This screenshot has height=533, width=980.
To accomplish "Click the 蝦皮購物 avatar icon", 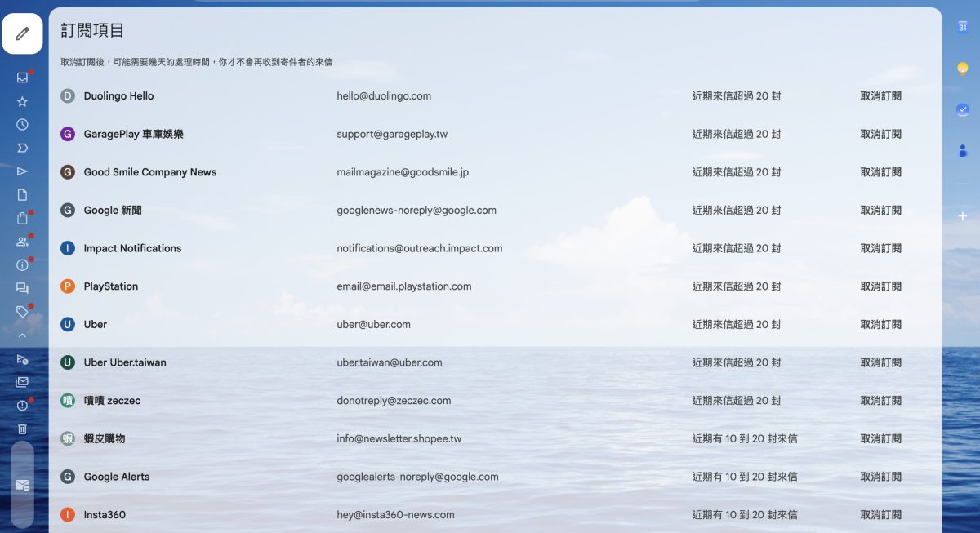I will [68, 438].
